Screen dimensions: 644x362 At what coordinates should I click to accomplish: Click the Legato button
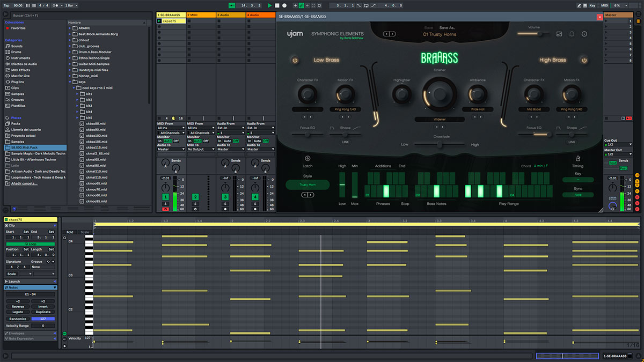[18, 312]
